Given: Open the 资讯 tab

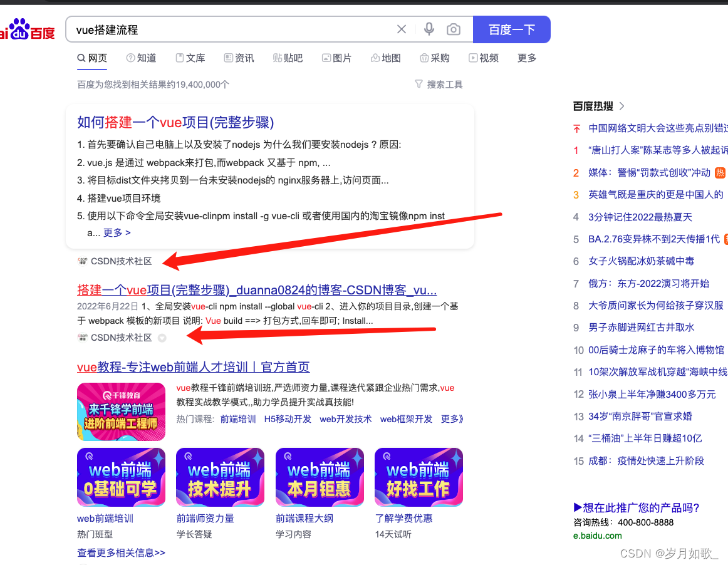Looking at the screenshot, I should 239,58.
